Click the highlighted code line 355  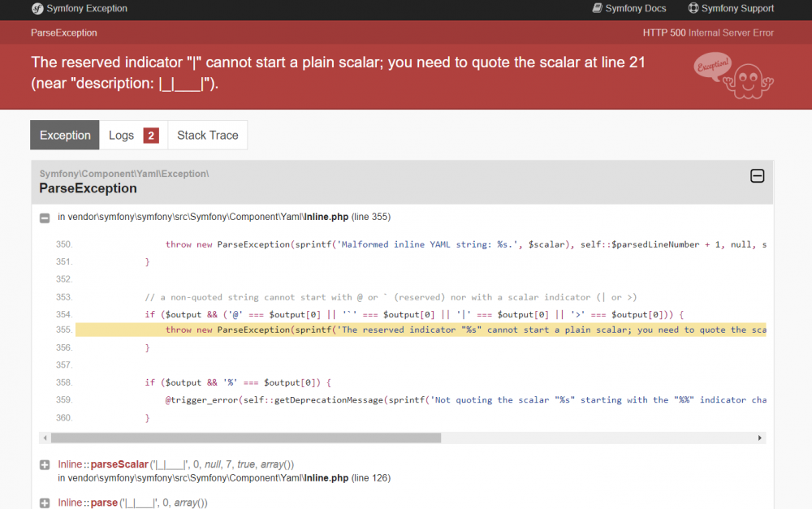point(421,330)
